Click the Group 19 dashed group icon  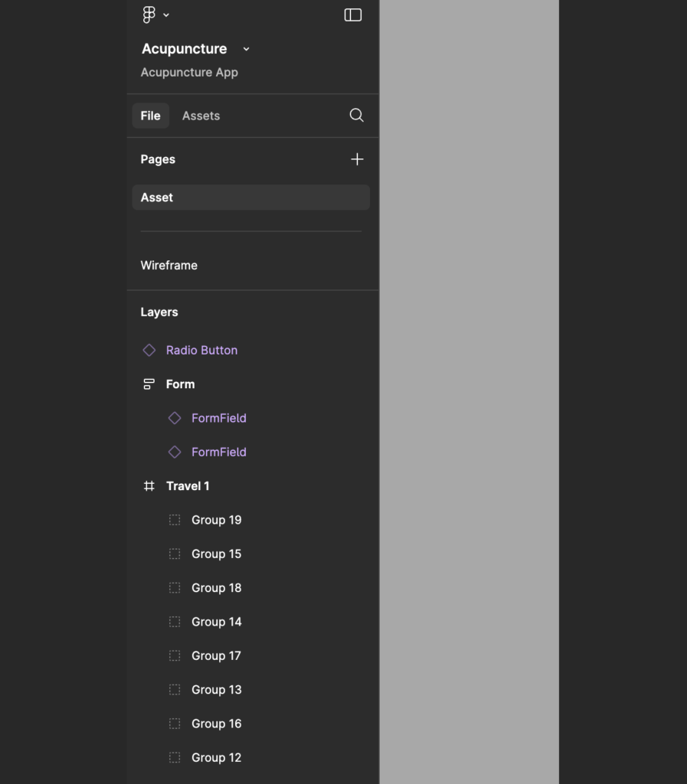click(175, 520)
